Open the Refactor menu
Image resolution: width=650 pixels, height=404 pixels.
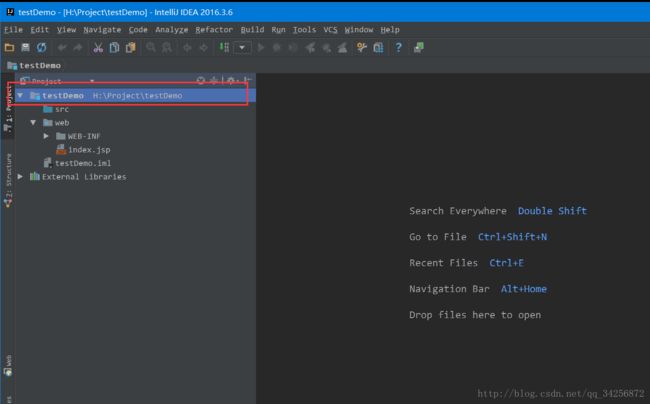(x=214, y=30)
